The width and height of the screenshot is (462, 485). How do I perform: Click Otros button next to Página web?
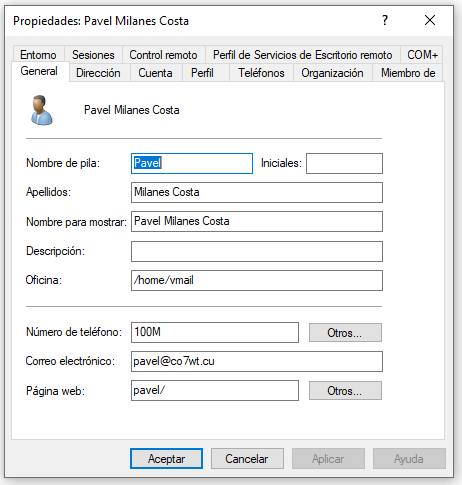345,390
